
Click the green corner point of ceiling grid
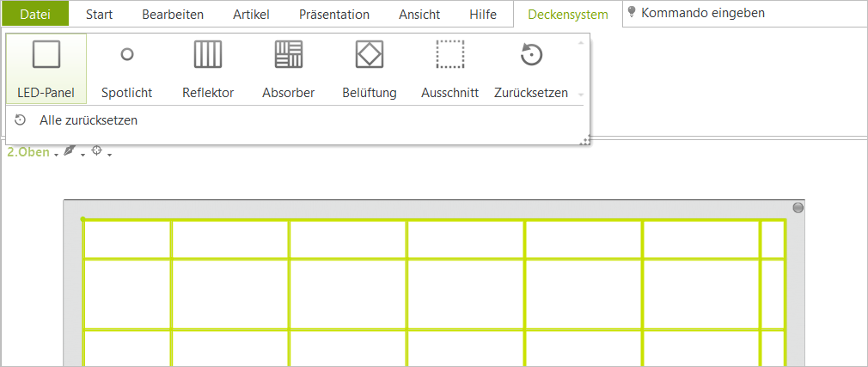[x=83, y=219]
